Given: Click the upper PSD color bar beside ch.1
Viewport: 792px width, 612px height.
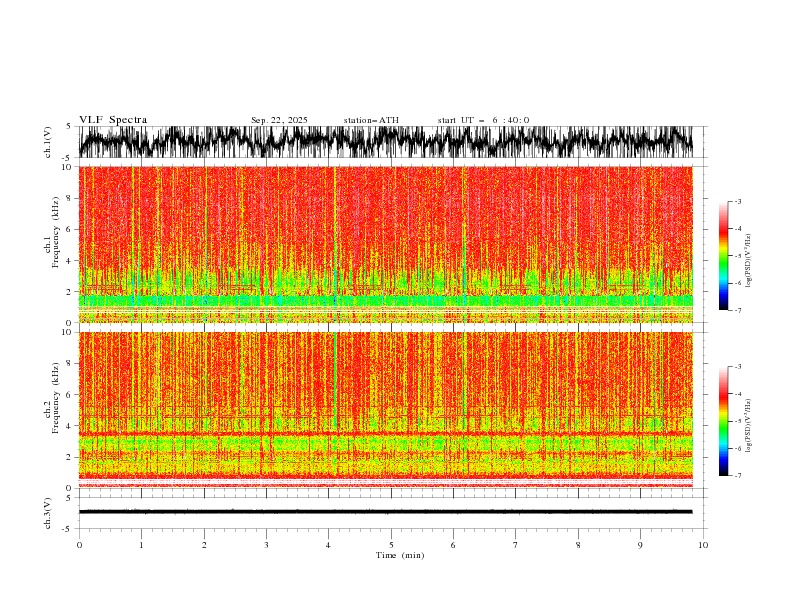Looking at the screenshot, I should pyautogui.click(x=723, y=256).
